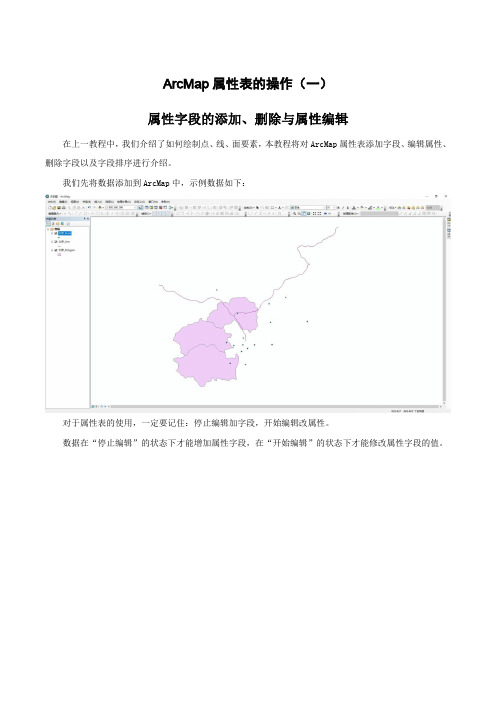The image size is (496, 702).
Task: Click the Save icon in ArcMap toolbar
Action: point(59,208)
